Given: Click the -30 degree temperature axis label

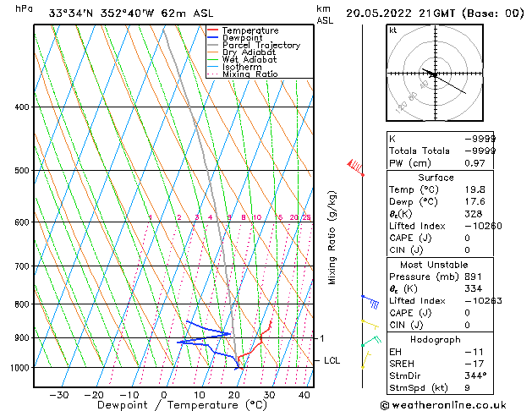Looking at the screenshot, I should pos(59,395).
